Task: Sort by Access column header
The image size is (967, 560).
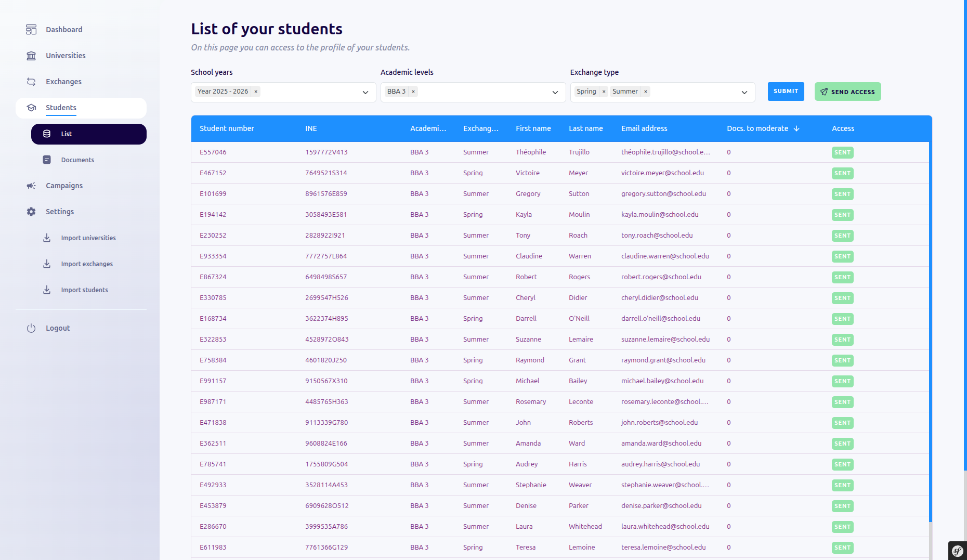Action: coord(843,128)
